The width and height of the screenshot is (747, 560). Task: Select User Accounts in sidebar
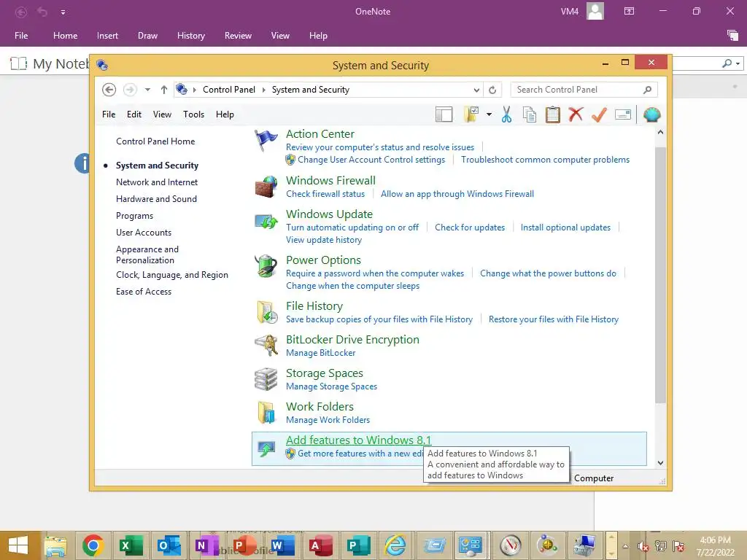coord(144,233)
